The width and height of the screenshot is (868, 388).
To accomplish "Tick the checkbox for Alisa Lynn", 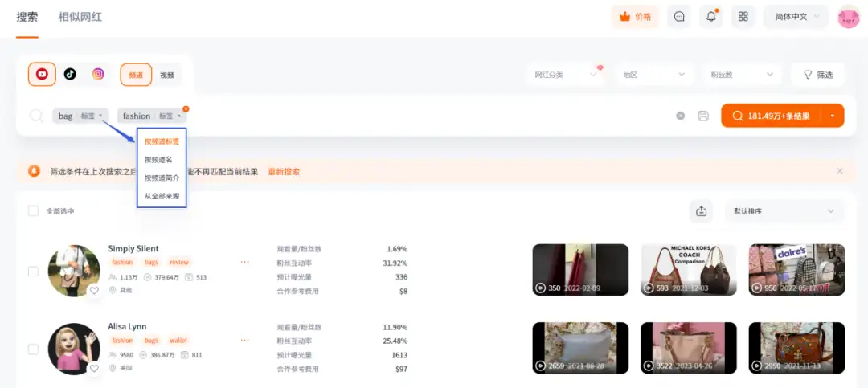I will 33,349.
